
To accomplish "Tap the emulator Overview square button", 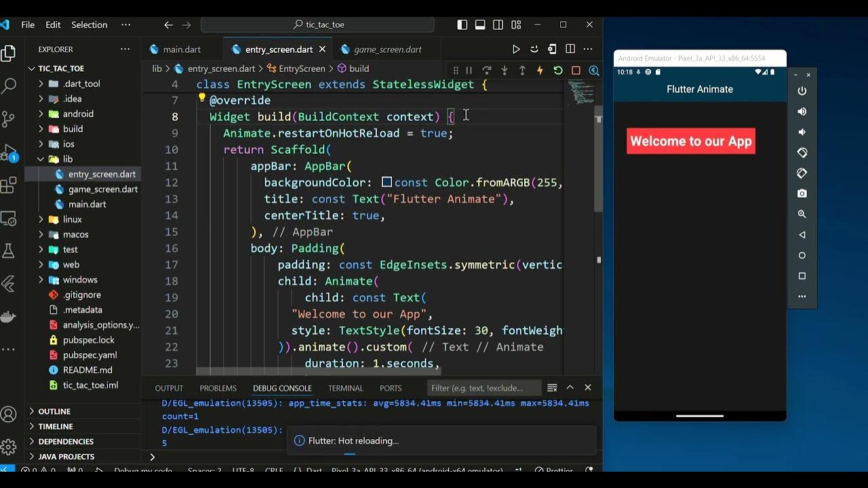I will coord(802,276).
